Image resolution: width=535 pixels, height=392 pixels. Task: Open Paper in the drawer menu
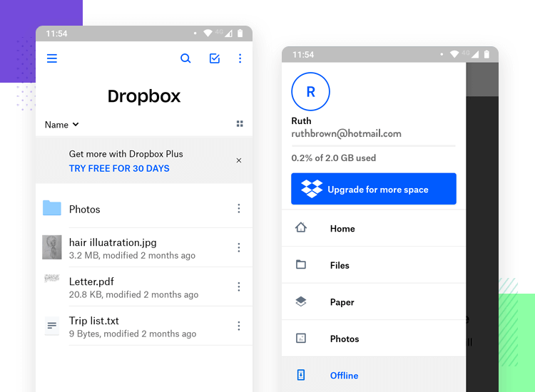[374, 301]
